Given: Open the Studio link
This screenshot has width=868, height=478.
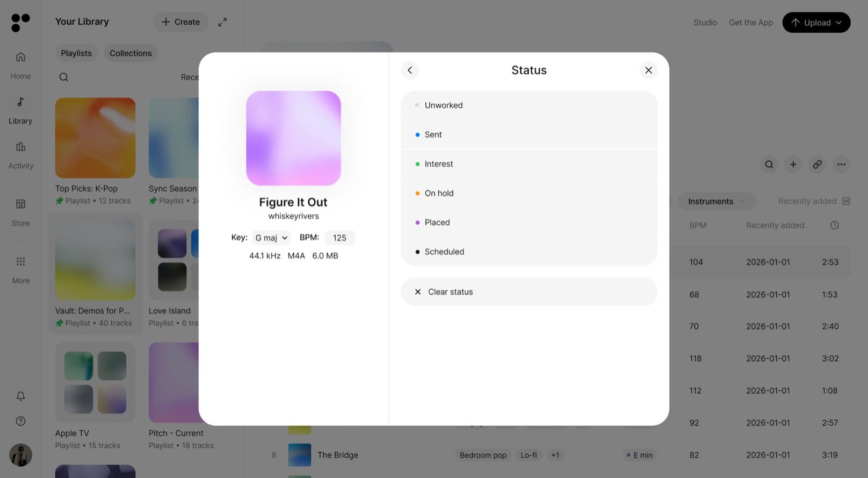Looking at the screenshot, I should tap(705, 23).
